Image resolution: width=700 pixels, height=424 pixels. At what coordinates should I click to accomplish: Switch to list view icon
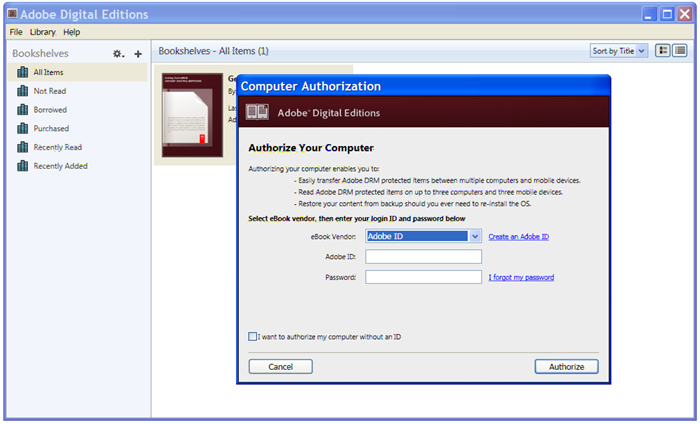(x=679, y=50)
